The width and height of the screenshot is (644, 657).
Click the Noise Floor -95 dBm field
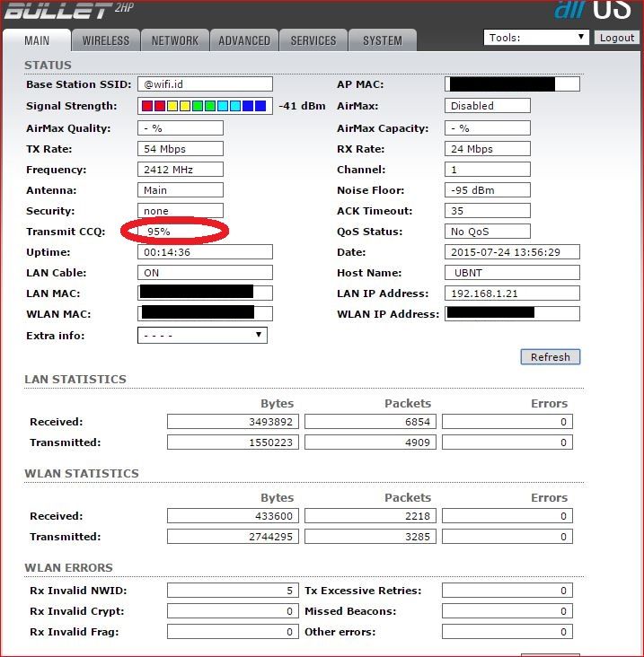coord(487,190)
